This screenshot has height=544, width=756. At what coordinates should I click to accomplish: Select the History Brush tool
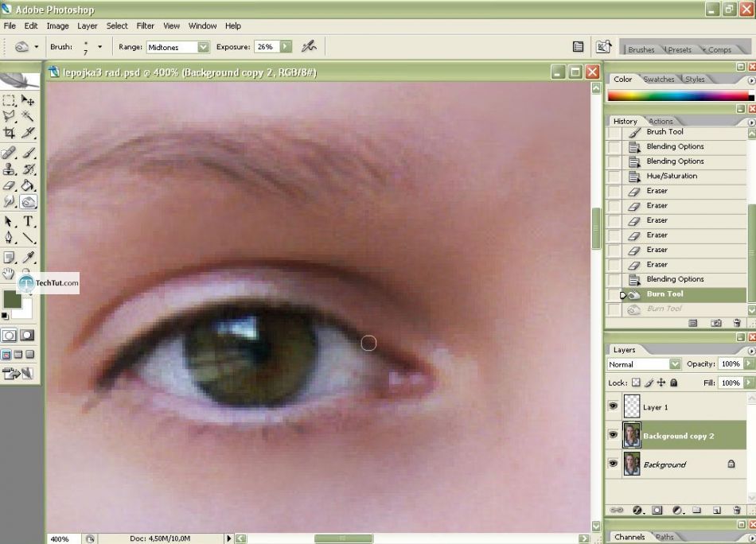[28, 169]
